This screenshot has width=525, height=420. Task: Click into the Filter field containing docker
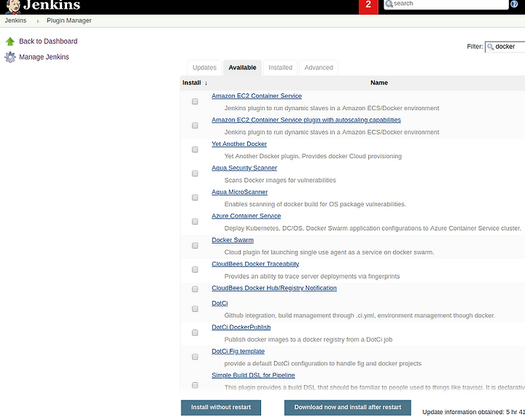505,47
